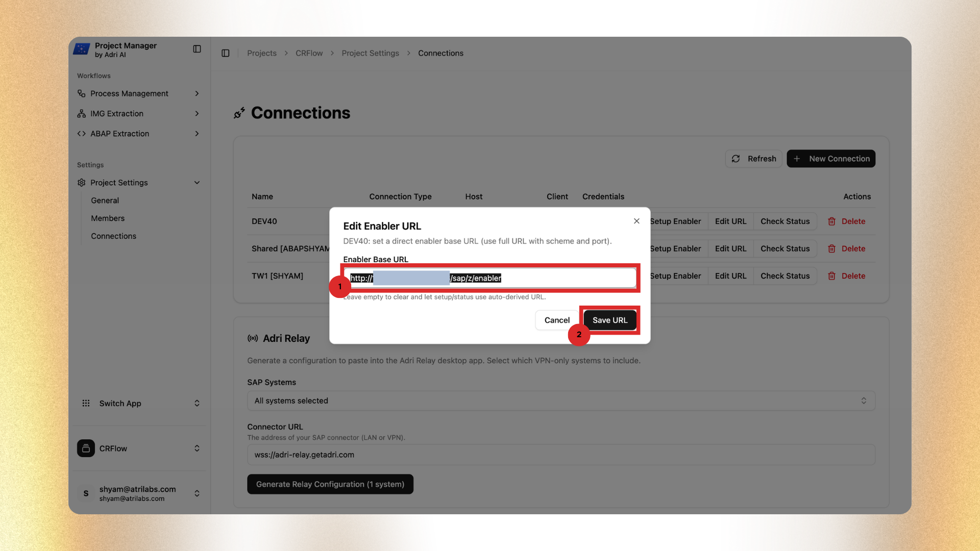This screenshot has height=551, width=980.
Task: Close the Edit Enabler URL dialog
Action: pos(636,221)
